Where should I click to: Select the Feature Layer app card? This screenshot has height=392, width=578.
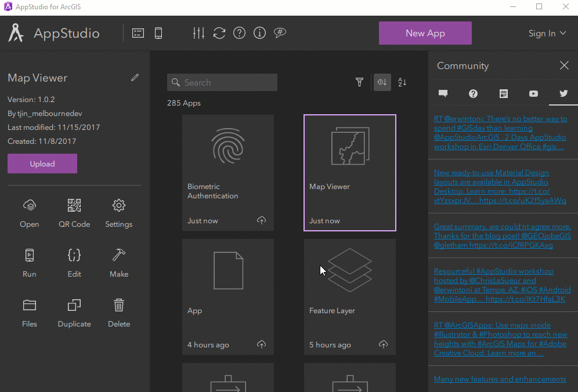pyautogui.click(x=350, y=297)
